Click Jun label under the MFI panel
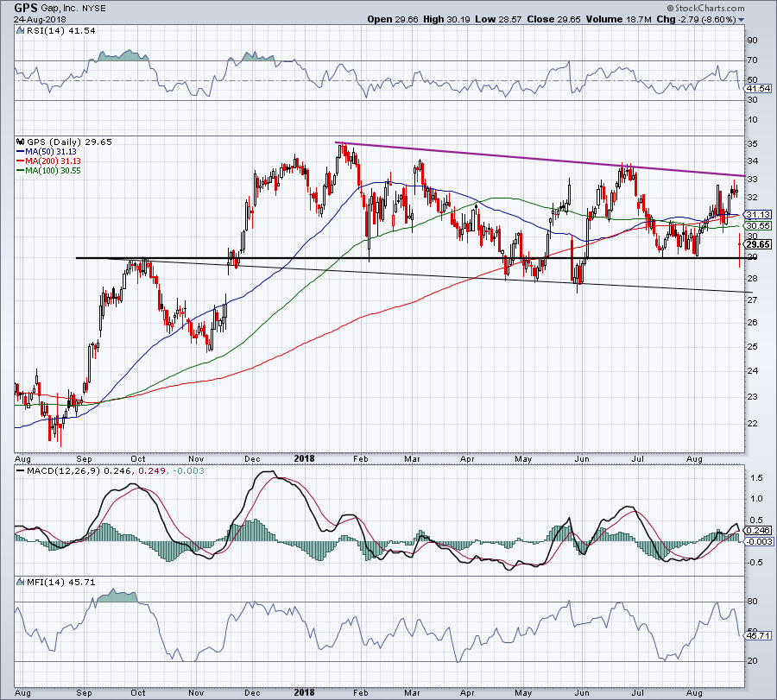 click(581, 692)
